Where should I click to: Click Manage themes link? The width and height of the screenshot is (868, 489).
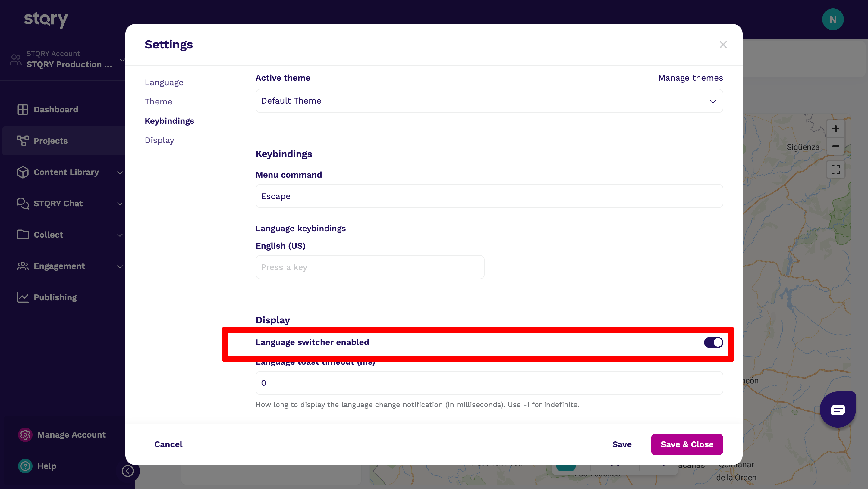pos(690,78)
